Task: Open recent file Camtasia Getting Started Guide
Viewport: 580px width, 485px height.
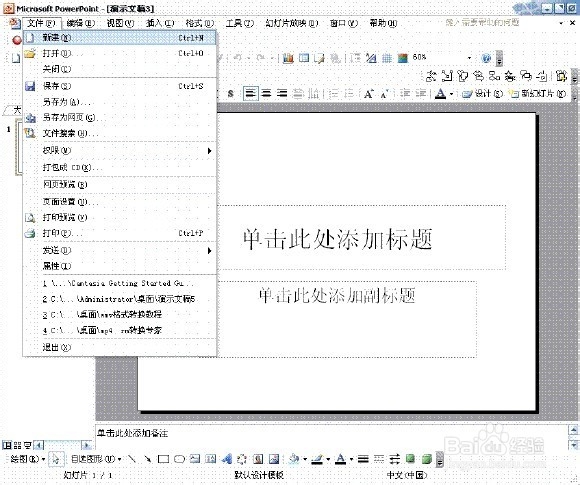Action: coord(119,283)
